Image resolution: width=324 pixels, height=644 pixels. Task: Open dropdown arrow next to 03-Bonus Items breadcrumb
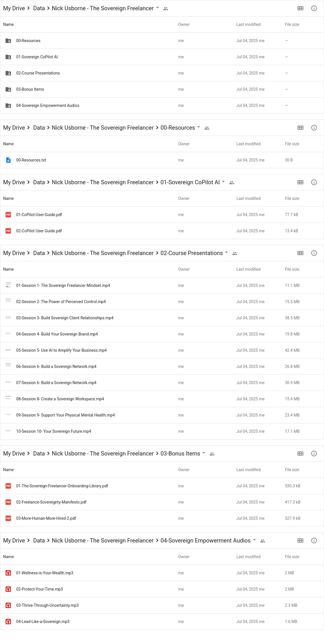point(204,453)
